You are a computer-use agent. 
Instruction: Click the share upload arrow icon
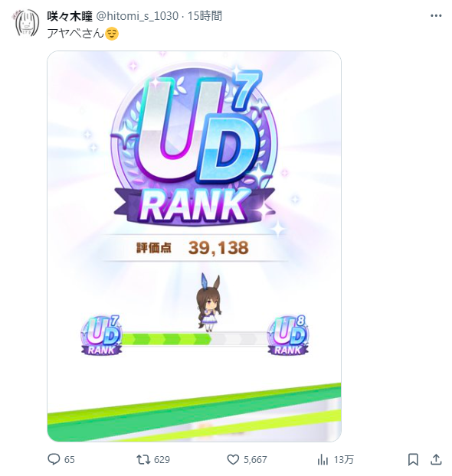pyautogui.click(x=436, y=459)
